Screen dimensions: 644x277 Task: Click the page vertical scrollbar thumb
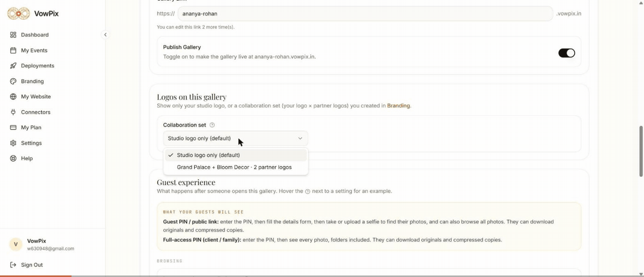pyautogui.click(x=641, y=152)
